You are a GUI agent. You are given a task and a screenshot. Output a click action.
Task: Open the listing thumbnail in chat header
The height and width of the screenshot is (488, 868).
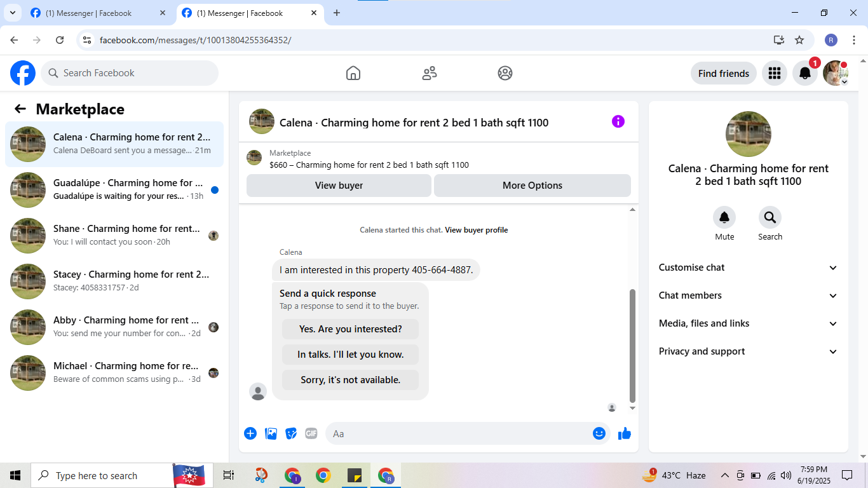click(x=262, y=121)
